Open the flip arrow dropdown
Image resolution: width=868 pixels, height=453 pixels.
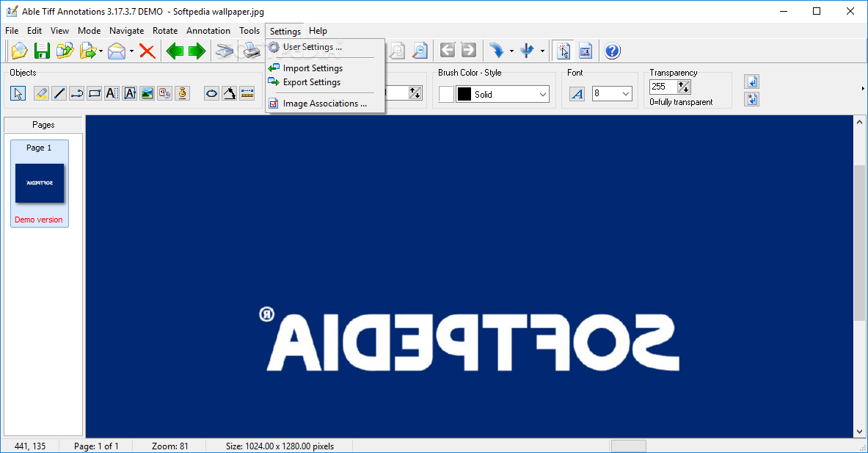(542, 51)
